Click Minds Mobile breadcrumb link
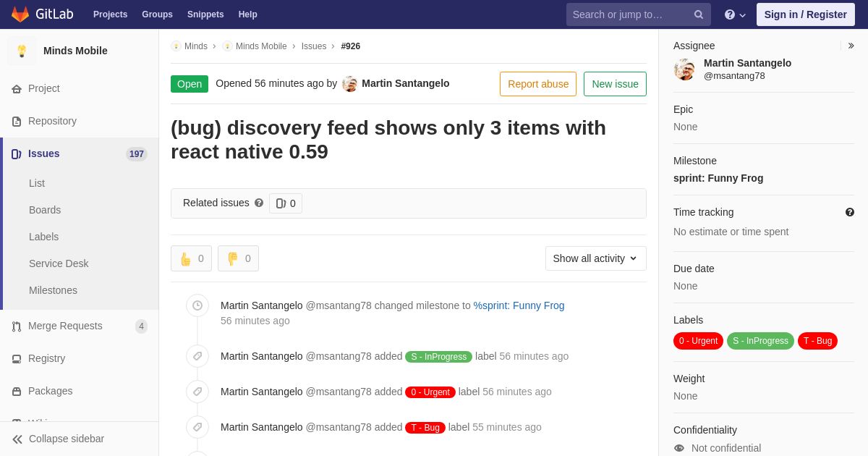 point(261,46)
